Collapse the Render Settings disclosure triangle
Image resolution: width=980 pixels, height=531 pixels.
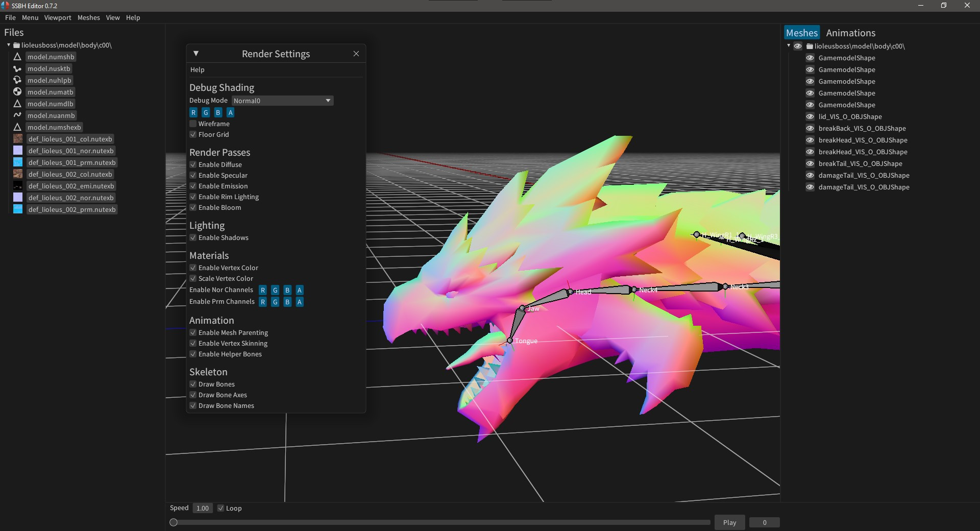197,53
